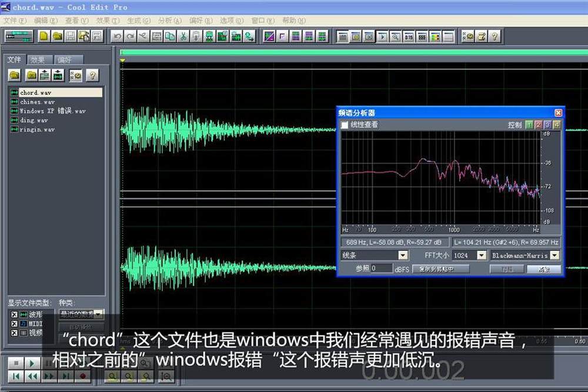Open the FFT大小 1024 dropdown
The height and width of the screenshot is (392, 588).
tap(482, 255)
